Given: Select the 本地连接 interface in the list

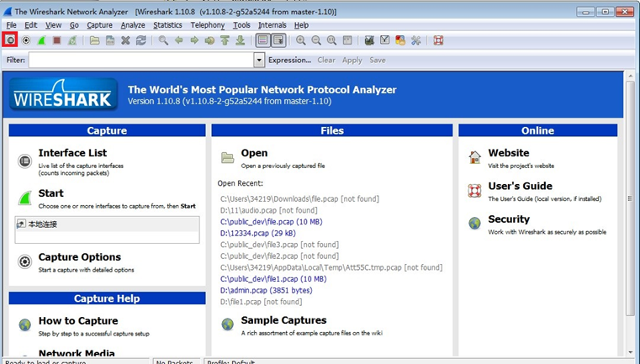Looking at the screenshot, I should (x=44, y=224).
